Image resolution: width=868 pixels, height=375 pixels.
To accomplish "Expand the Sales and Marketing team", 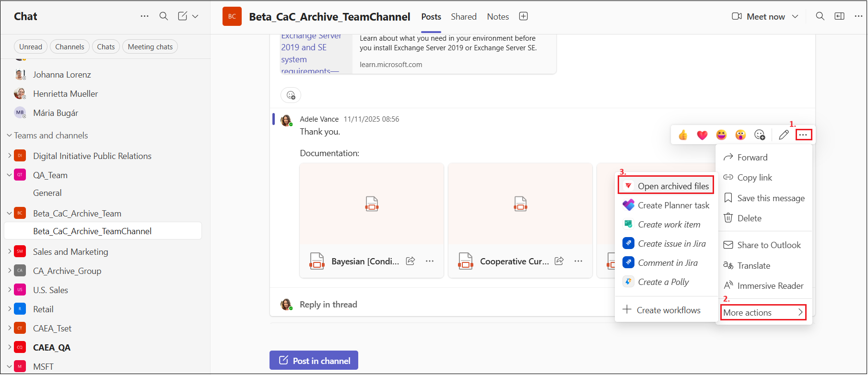I will [9, 251].
